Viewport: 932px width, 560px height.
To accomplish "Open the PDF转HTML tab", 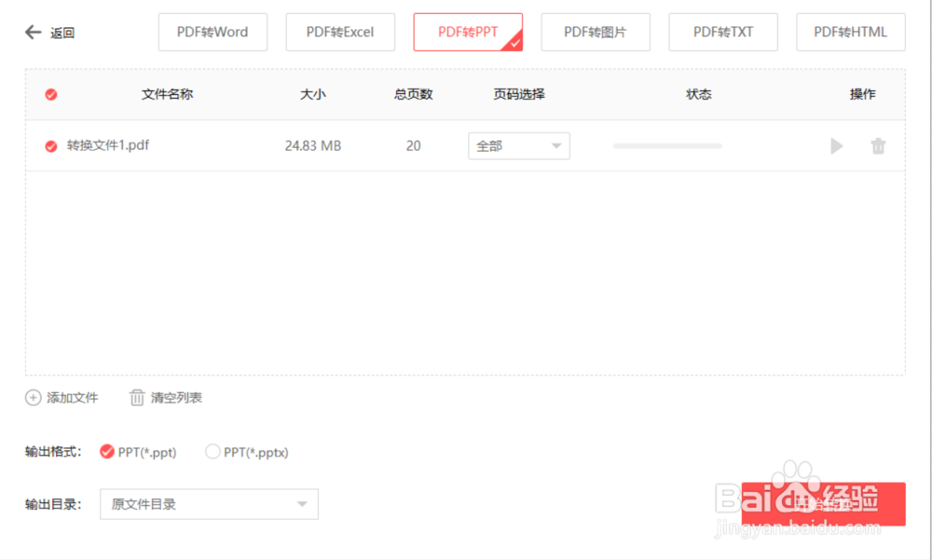I will coord(851,32).
